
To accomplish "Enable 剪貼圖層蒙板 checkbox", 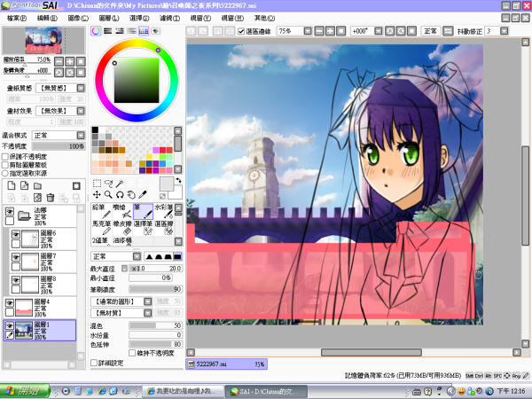I will 5,165.
